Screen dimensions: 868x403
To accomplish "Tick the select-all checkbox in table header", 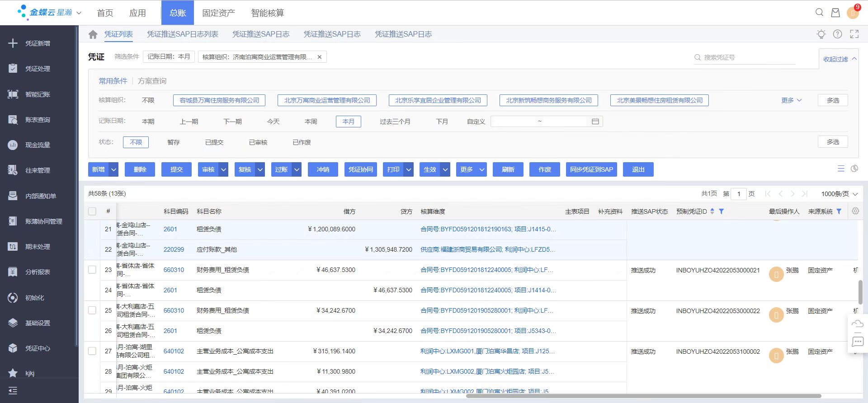I will [92, 211].
